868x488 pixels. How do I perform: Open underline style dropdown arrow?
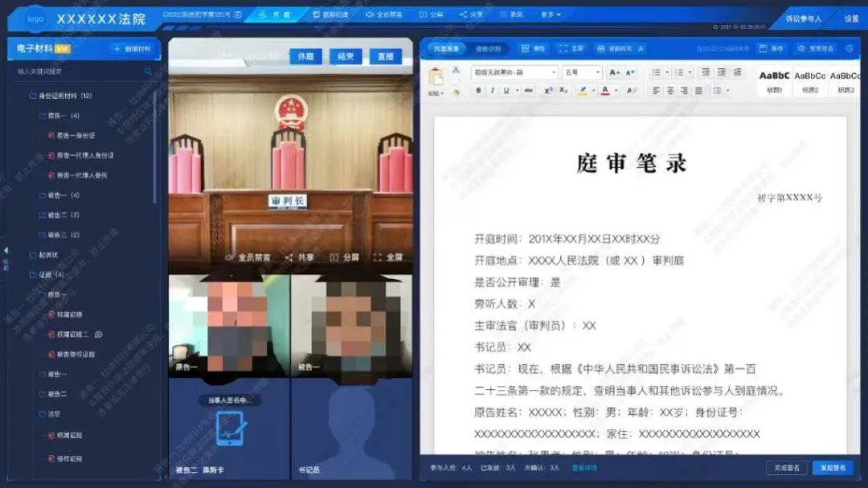(x=517, y=90)
